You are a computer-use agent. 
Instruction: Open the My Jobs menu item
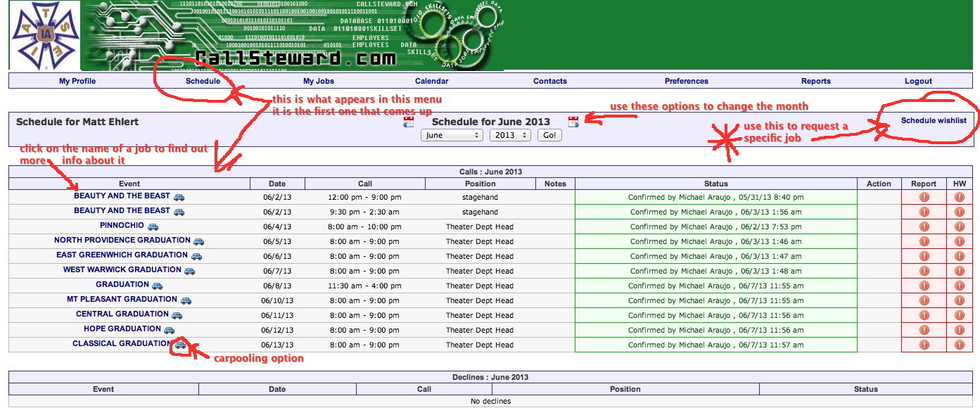[319, 81]
